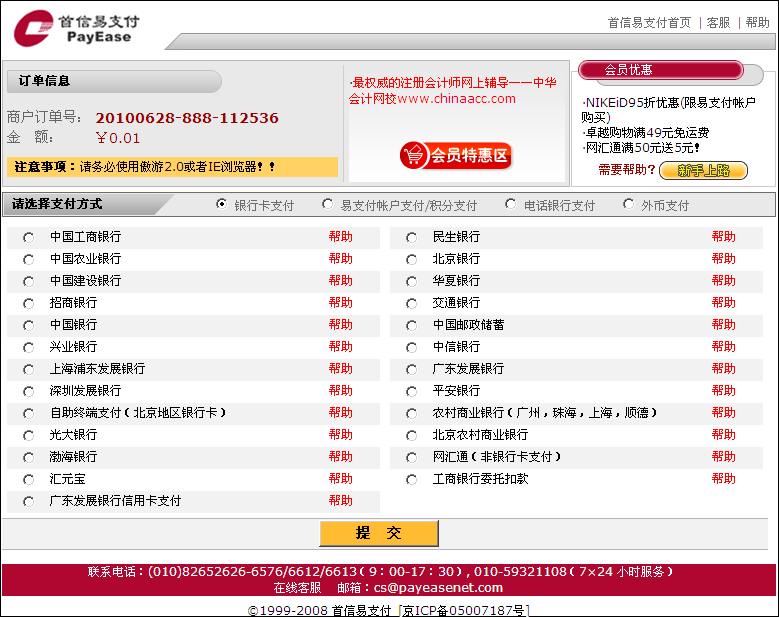Click the PayEase logo

[77, 28]
